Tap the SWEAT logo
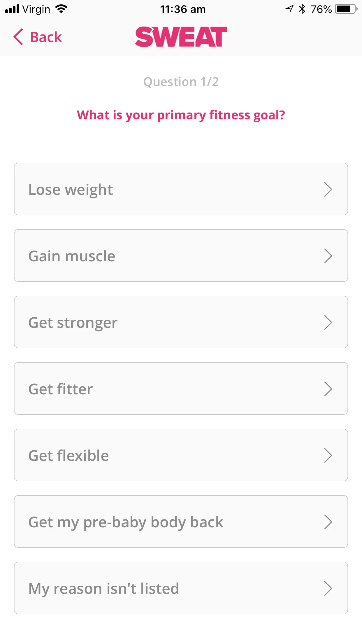Screen dimensions: 362x644 (181, 37)
